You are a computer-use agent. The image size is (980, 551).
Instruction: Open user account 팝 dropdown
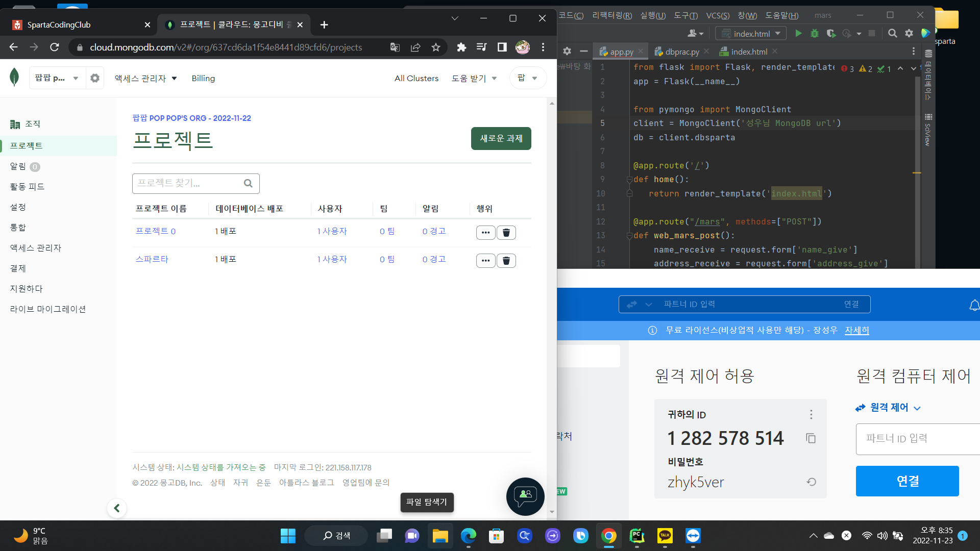click(x=528, y=78)
